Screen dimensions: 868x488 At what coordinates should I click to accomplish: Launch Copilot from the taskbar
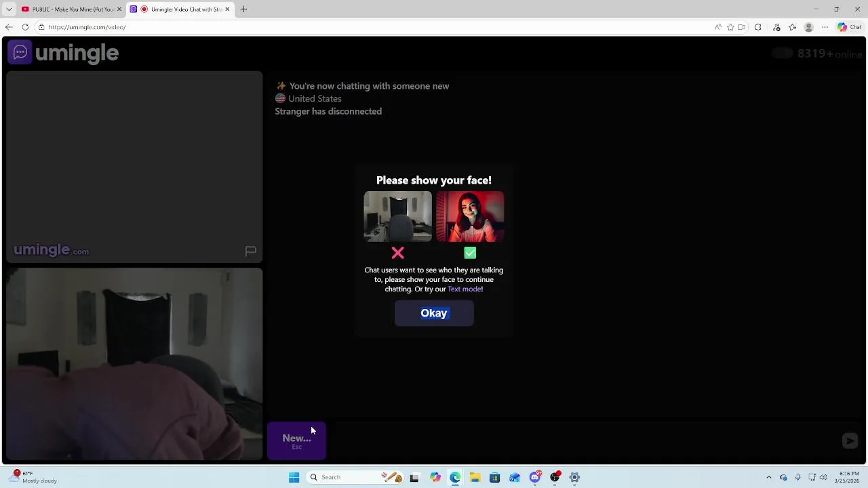(435, 477)
